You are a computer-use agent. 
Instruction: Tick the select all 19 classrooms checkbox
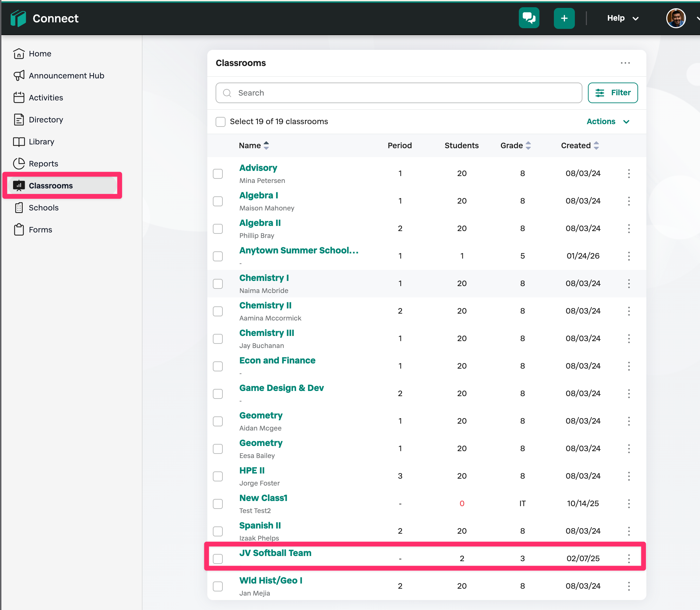220,122
